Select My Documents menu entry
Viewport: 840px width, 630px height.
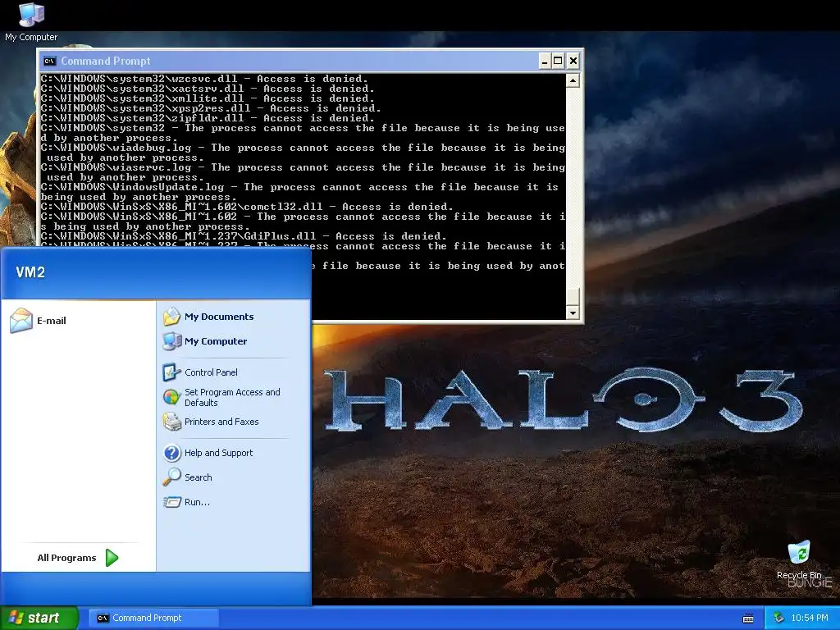tap(219, 317)
